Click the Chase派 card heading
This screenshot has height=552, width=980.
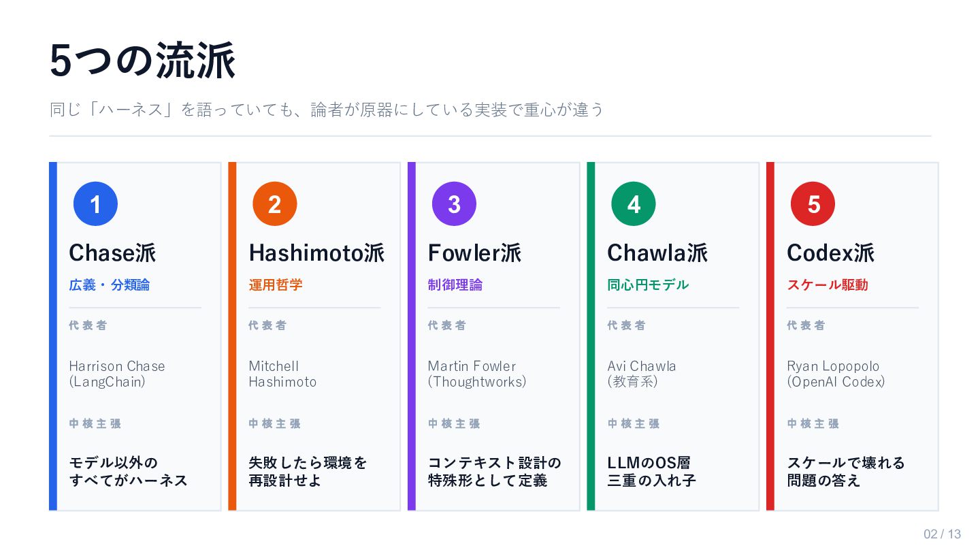click(x=112, y=253)
